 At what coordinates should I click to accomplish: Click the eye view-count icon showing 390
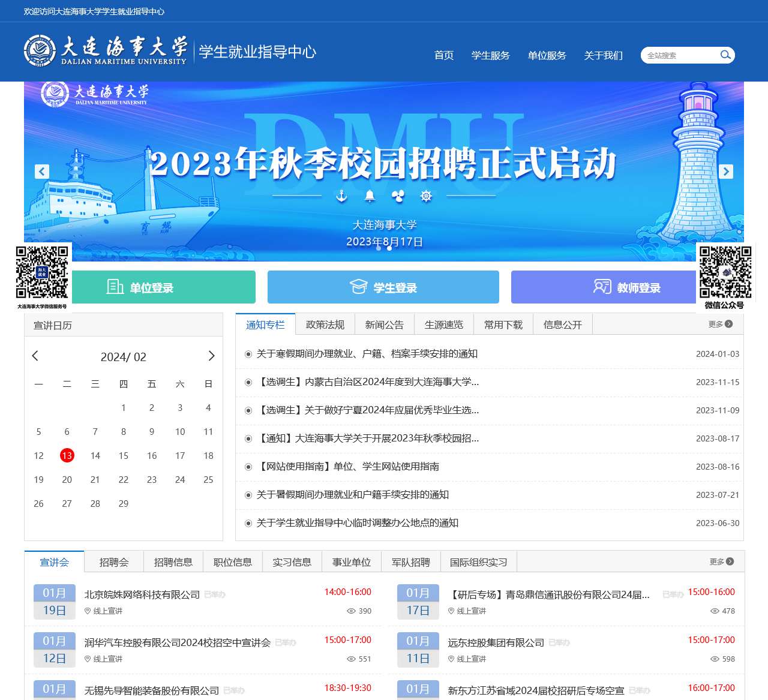(x=350, y=611)
